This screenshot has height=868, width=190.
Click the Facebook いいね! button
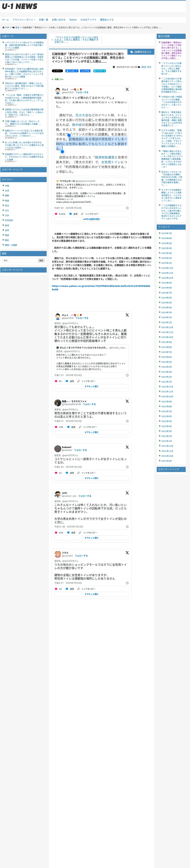(72, 71)
